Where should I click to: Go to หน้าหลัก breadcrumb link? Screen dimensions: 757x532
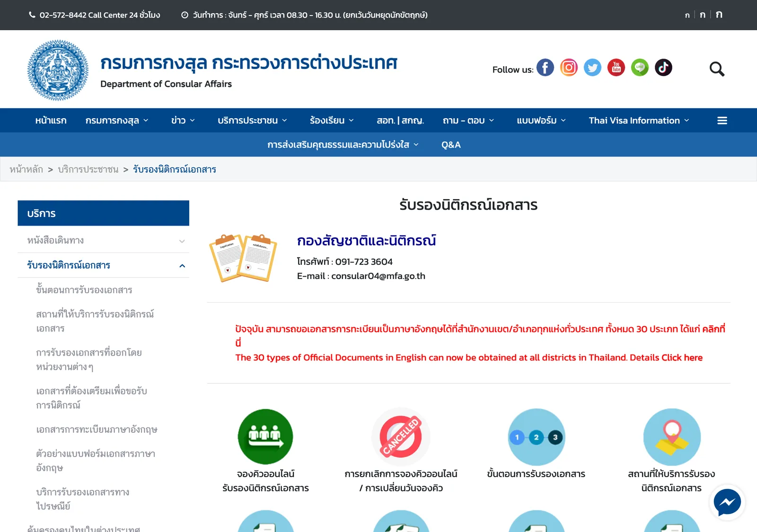[x=26, y=169]
